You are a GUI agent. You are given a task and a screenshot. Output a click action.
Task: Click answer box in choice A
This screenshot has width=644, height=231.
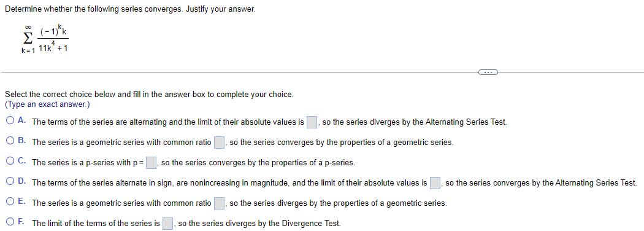(312, 122)
